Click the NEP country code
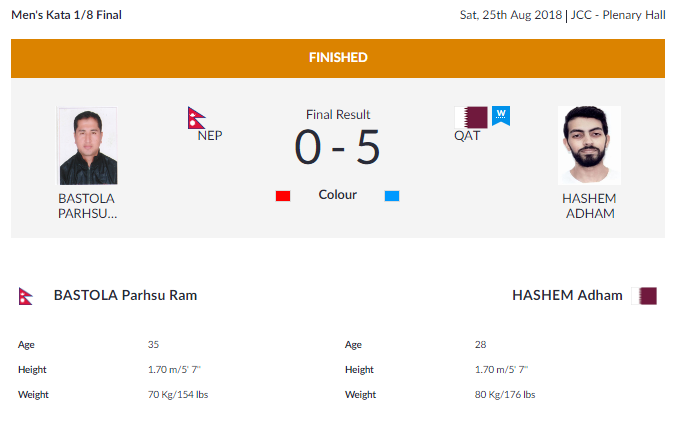 [210, 136]
